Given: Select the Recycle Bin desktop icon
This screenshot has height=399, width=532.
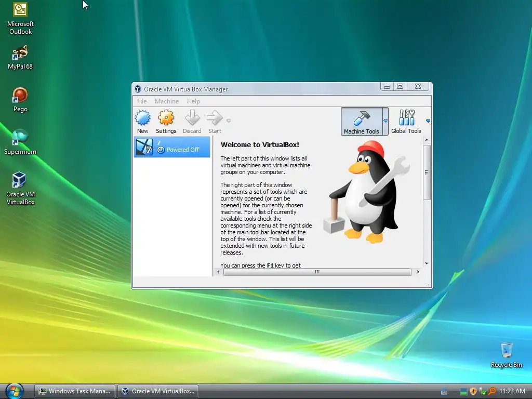Looking at the screenshot, I should click(506, 355).
